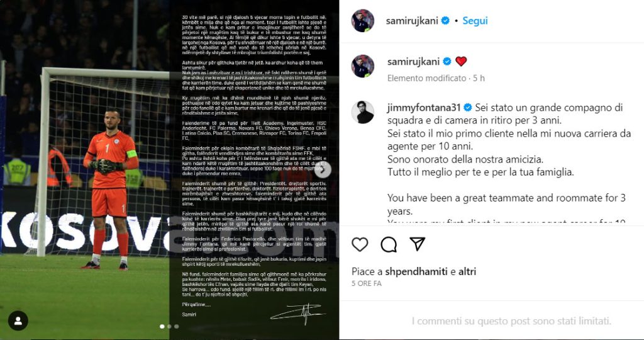Click verified badge next to jimmyfontana31
The width and height of the screenshot is (644, 340).
[x=467, y=108]
